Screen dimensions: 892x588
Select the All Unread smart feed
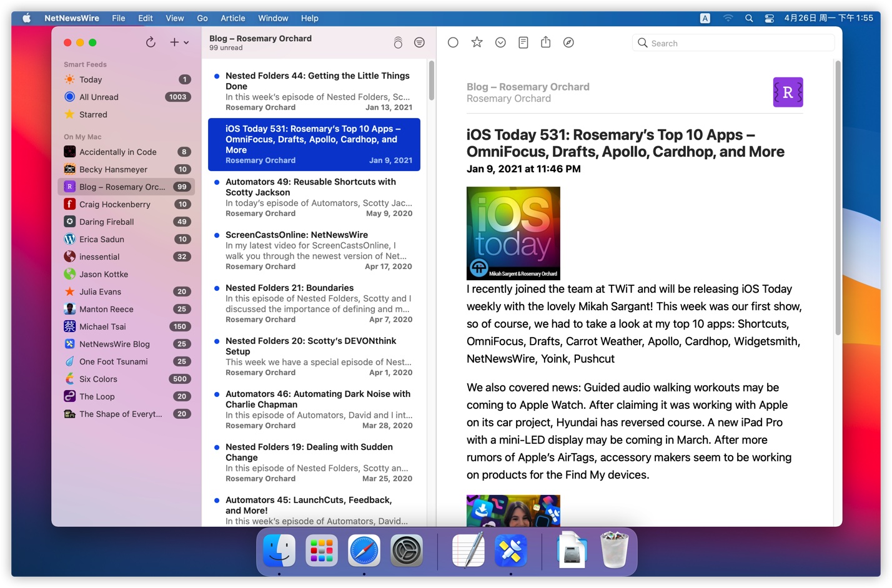click(127, 97)
